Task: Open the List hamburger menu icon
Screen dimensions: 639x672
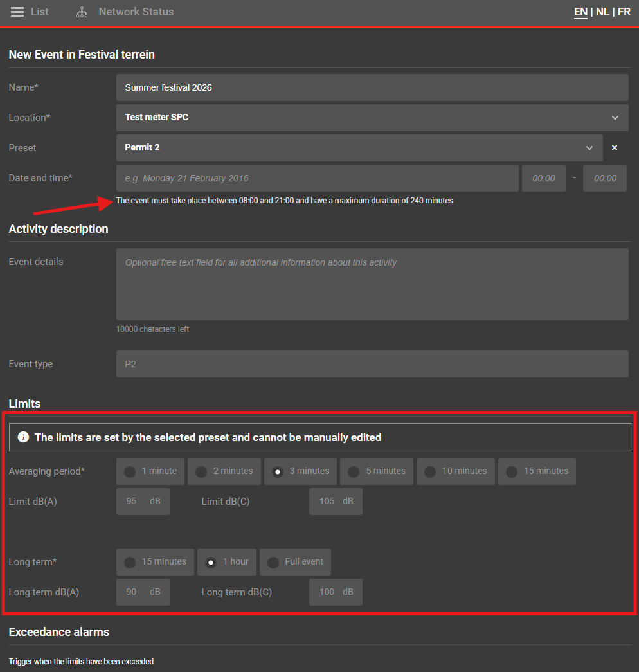Action: tap(17, 12)
